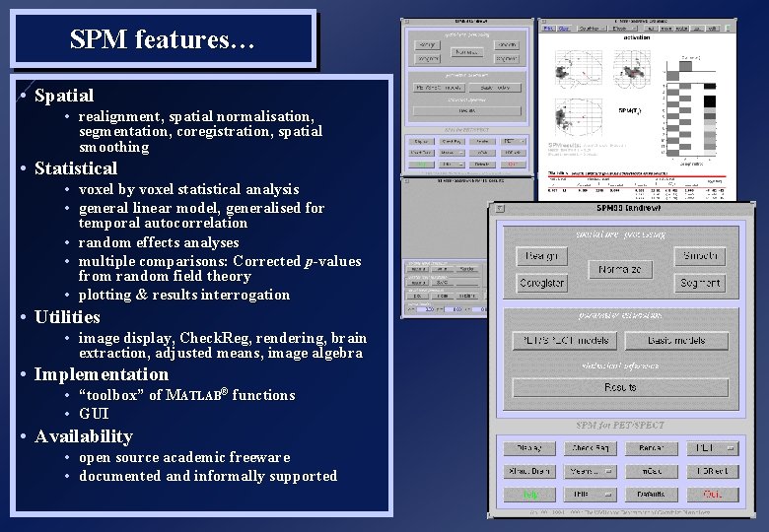Click Segment in the front SPM99 window
The width and height of the screenshot is (769, 532).
point(700,283)
